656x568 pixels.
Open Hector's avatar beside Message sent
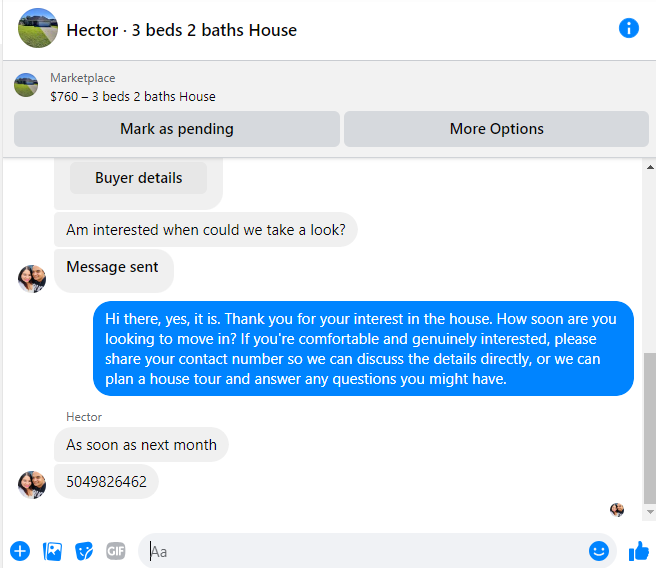pos(32,279)
